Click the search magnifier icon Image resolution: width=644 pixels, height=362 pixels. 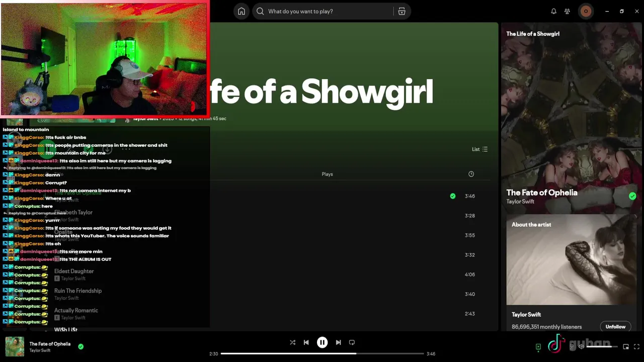point(260,11)
